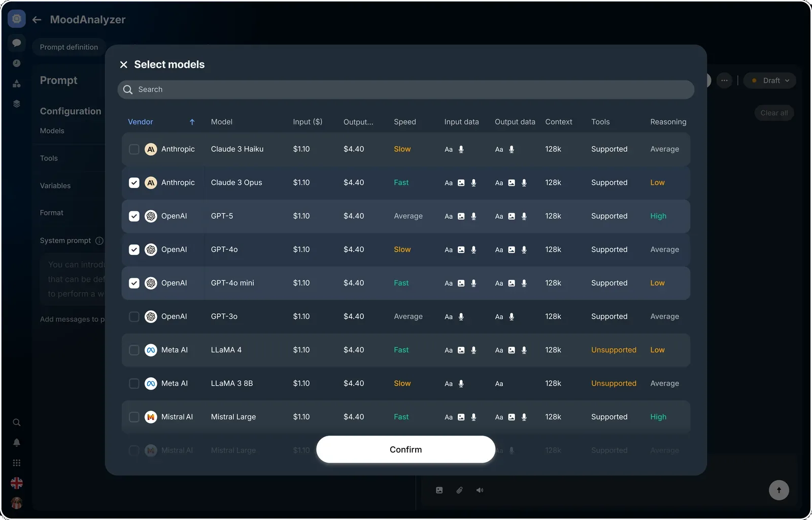The width and height of the screenshot is (812, 520).
Task: Close the Select models dialog with X
Action: (x=123, y=64)
